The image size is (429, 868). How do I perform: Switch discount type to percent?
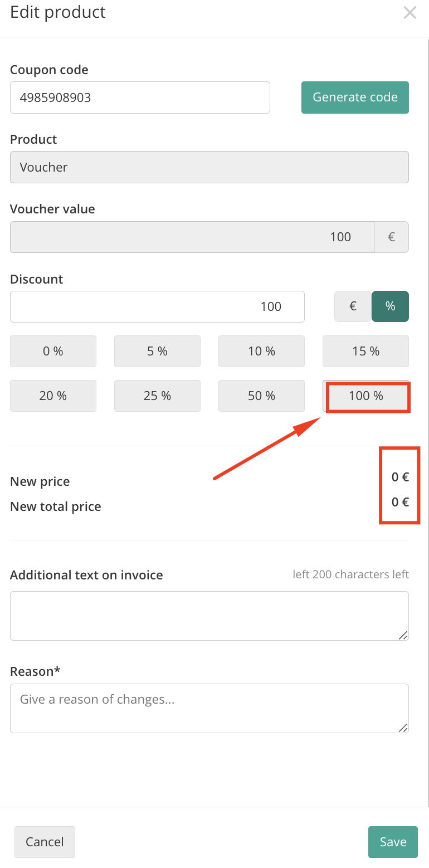pos(390,306)
